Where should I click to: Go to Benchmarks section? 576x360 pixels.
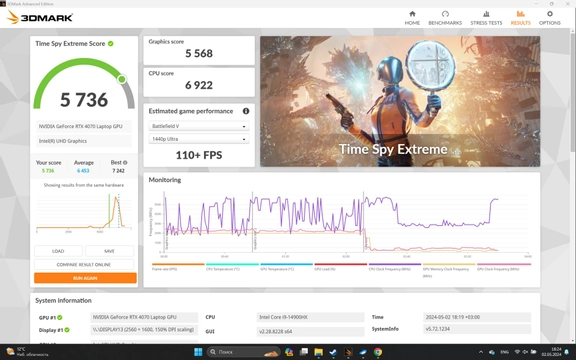click(445, 18)
